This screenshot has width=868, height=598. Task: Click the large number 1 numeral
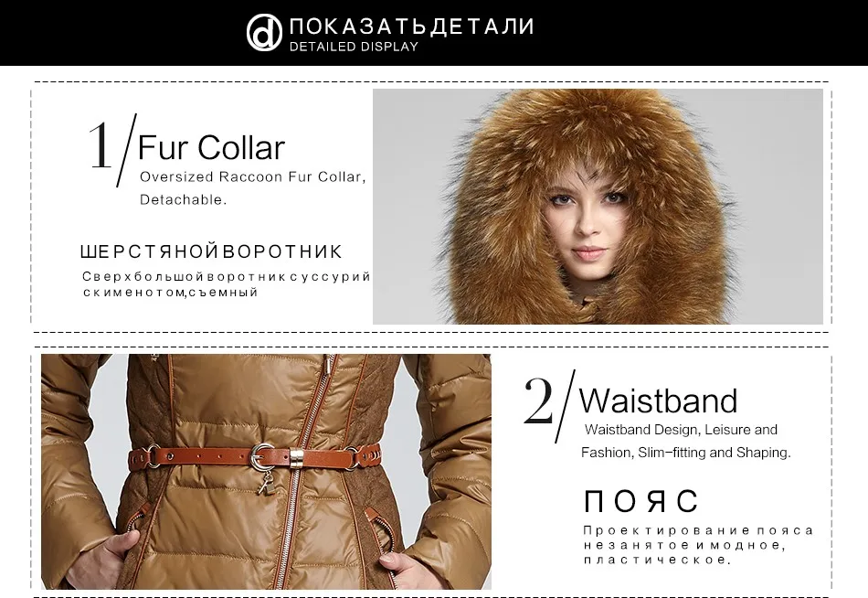100,145
